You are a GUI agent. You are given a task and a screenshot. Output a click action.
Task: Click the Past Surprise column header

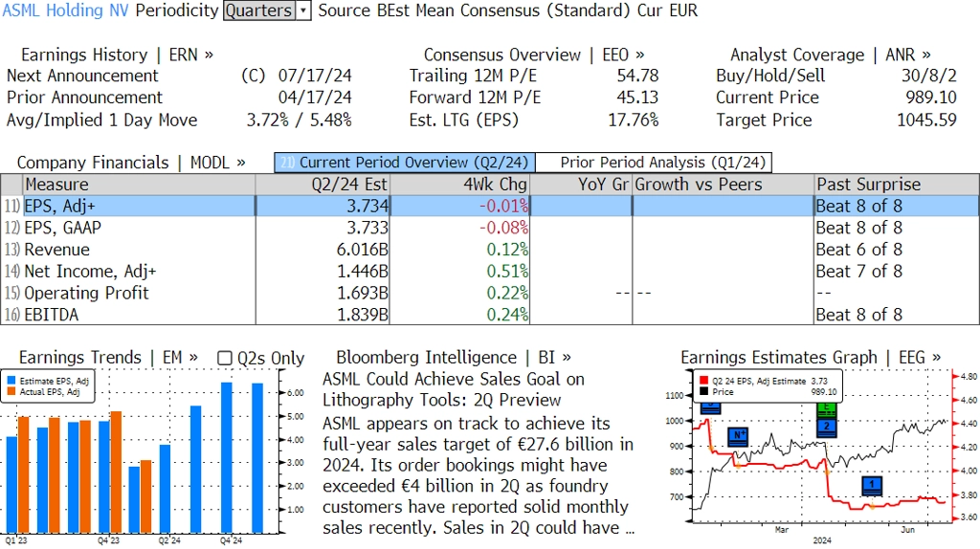897,185
